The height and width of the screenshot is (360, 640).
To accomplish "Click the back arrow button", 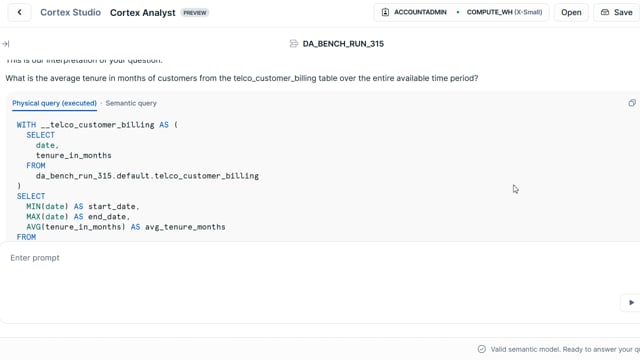I will [x=19, y=12].
